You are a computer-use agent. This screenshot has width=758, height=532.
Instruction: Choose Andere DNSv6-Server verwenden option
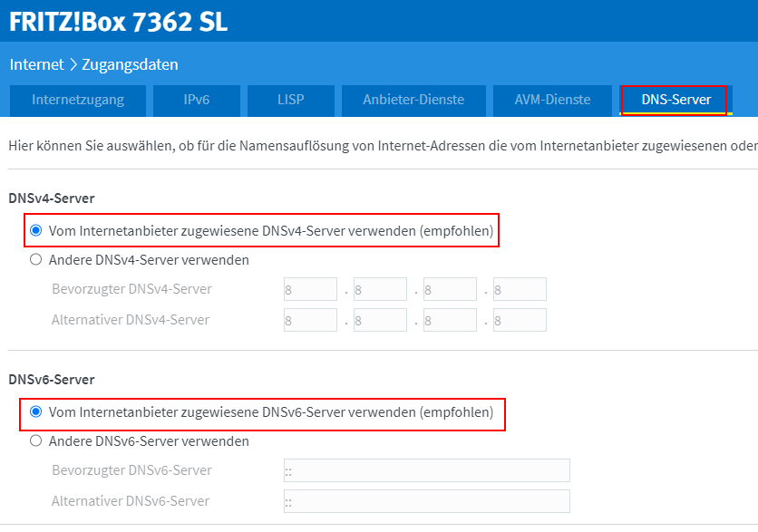pos(35,440)
